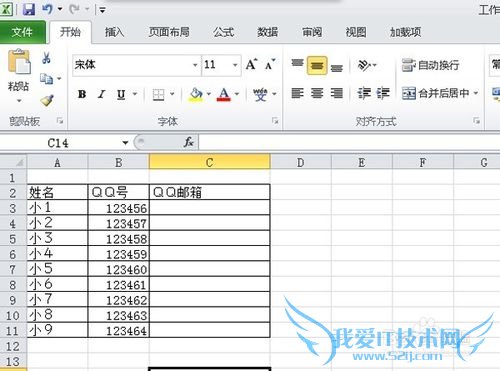Click the Cut scissors icon
The width and height of the screenshot is (500, 371).
pos(46,58)
